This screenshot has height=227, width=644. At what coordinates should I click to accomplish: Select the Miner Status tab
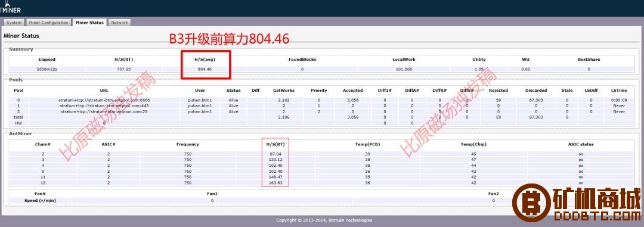click(89, 23)
